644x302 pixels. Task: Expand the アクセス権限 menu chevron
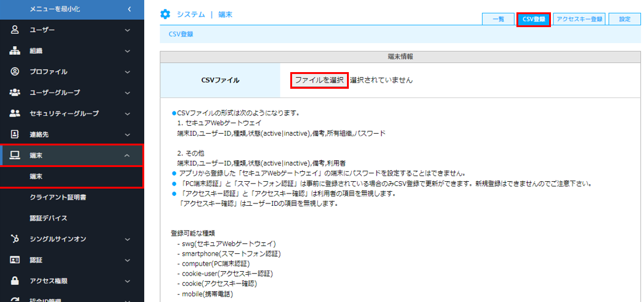[x=128, y=281]
